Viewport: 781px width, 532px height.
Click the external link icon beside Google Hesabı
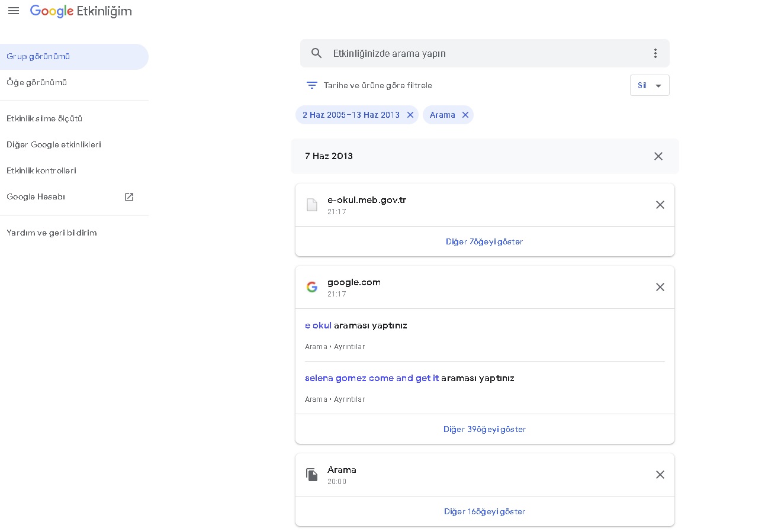pyautogui.click(x=129, y=197)
